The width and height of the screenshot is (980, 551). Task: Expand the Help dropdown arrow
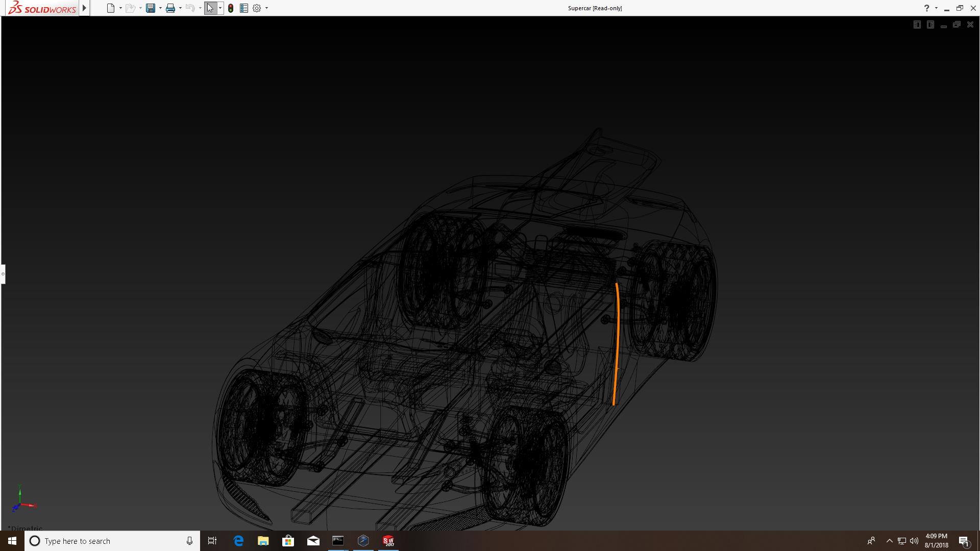pos(936,8)
